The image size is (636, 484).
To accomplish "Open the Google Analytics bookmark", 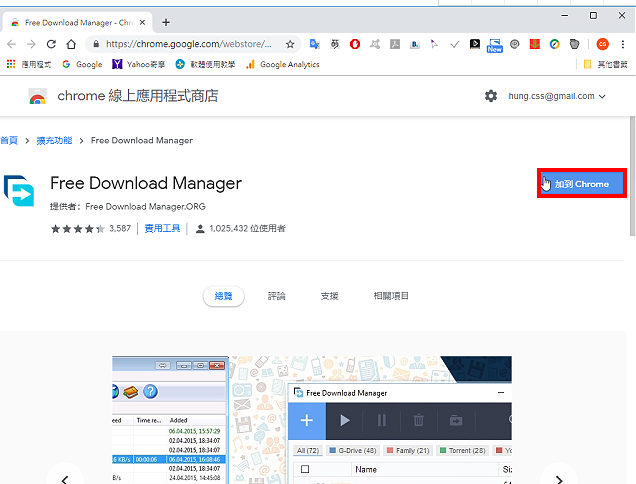I will tap(283, 64).
